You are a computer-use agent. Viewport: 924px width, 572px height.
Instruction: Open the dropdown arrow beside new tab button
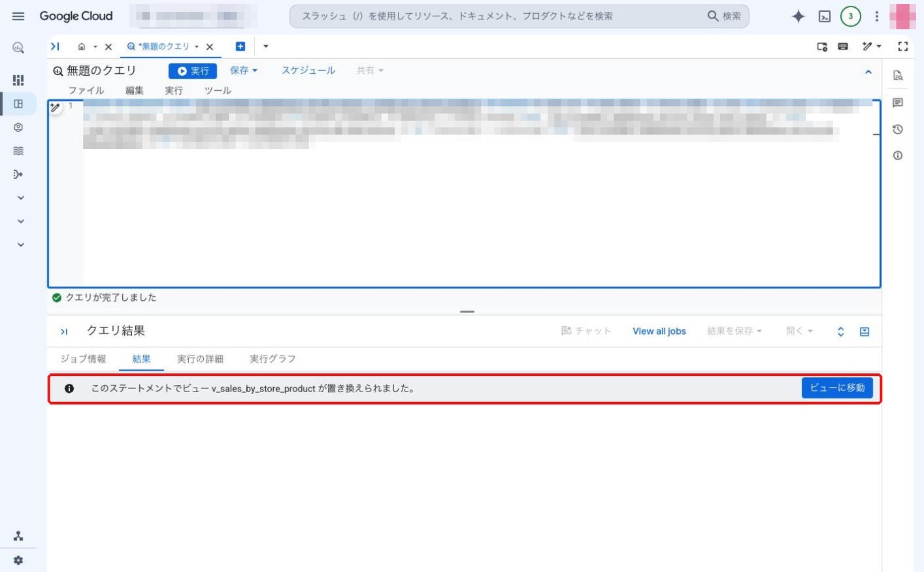click(266, 46)
